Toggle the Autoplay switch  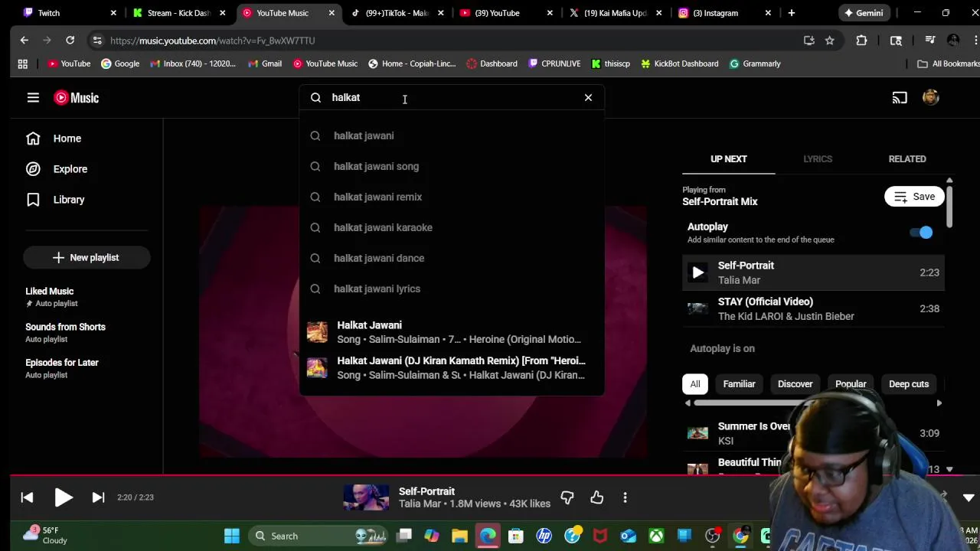point(921,233)
